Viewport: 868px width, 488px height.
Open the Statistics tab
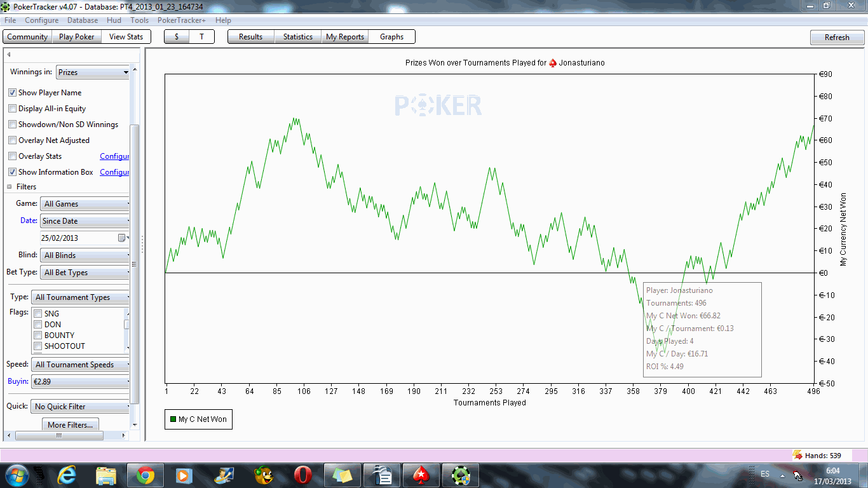(x=298, y=37)
